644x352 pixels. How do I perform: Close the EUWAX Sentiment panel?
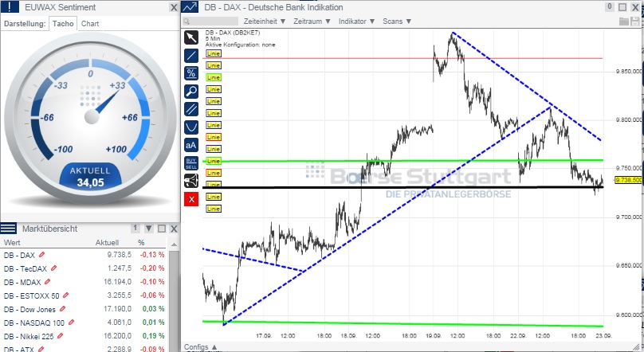(174, 7)
